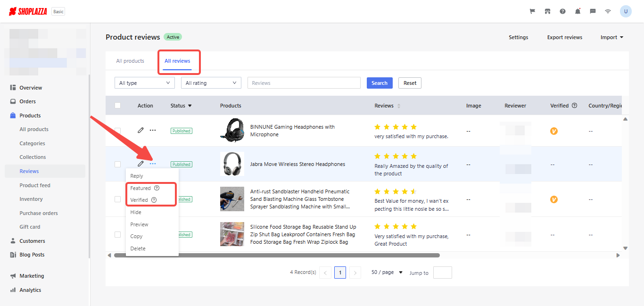Open the 50 / page dropdown

[x=387, y=273]
